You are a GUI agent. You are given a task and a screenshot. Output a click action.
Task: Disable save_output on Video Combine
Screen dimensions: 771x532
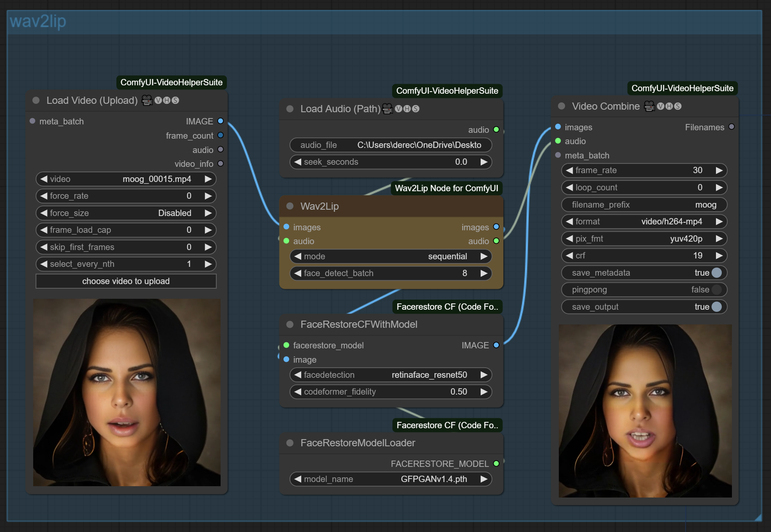coord(716,307)
